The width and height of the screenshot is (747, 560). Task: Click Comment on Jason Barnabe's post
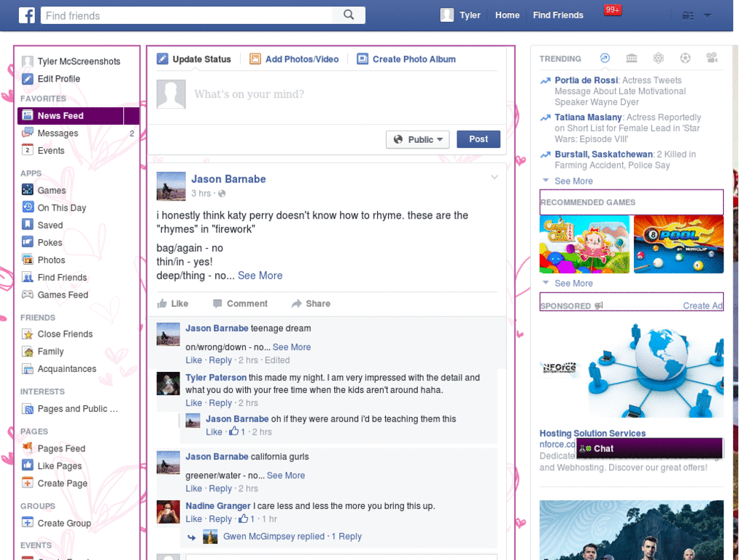240,303
